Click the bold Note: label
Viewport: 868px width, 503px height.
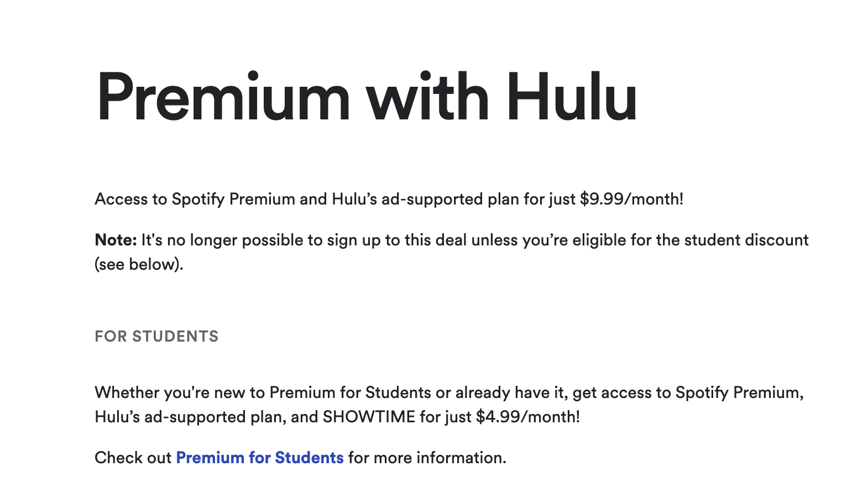click(x=116, y=240)
